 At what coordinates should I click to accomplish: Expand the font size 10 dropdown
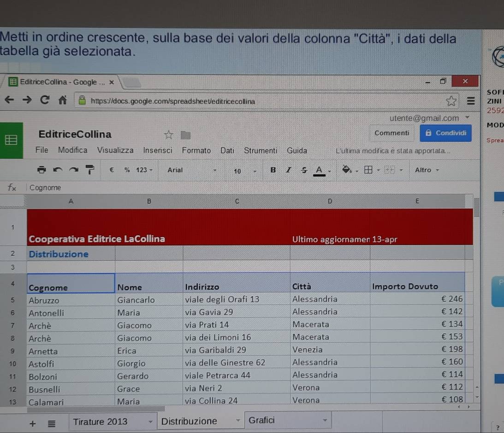point(244,171)
